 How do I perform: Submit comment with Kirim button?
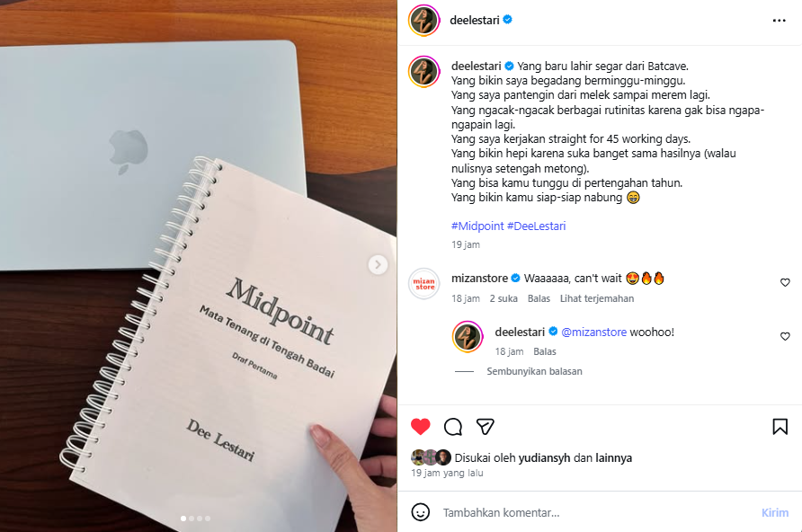point(775,512)
